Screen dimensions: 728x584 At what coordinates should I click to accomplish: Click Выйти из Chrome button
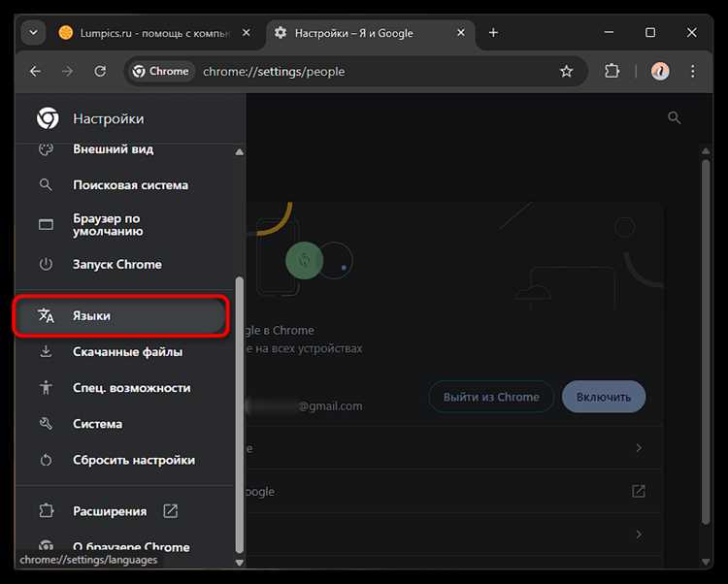491,397
